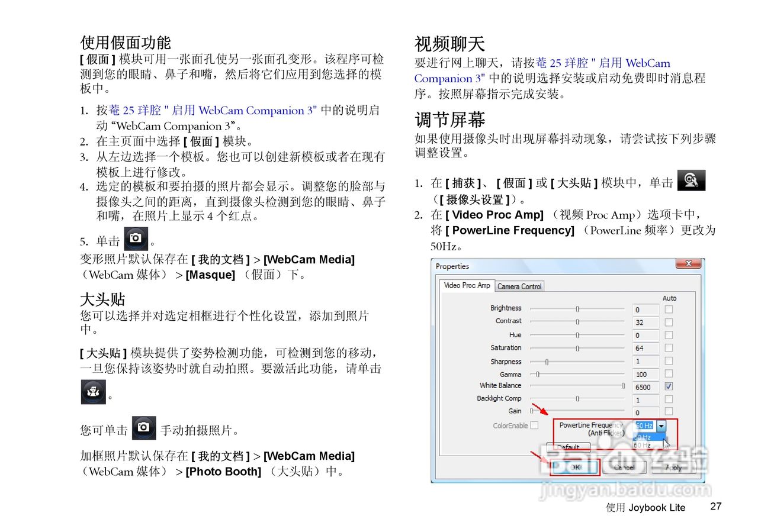Click the Contrast value field showing 32

pos(644,321)
